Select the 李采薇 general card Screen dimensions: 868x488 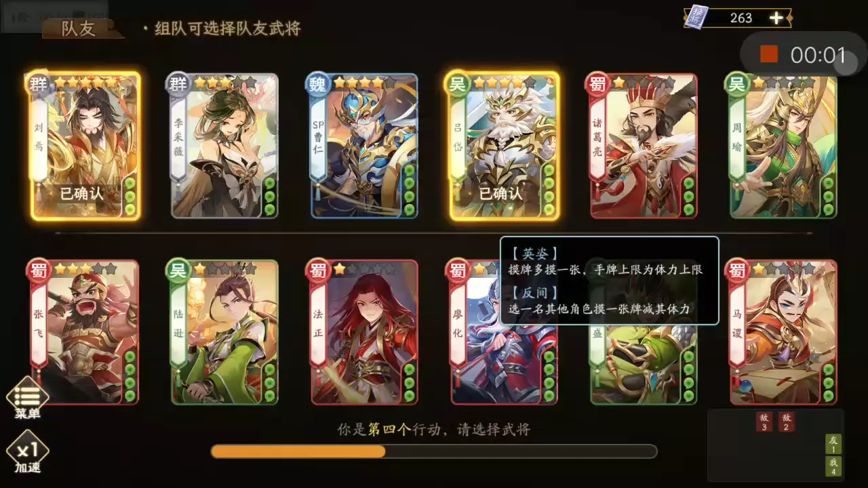coord(224,146)
